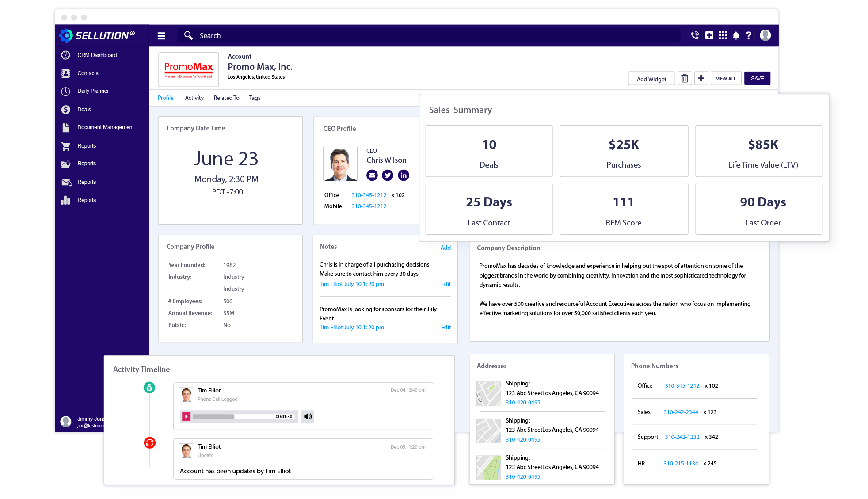Viewport: 868px width, 499px height.
Task: Open the apps grid icon
Action: point(723,35)
